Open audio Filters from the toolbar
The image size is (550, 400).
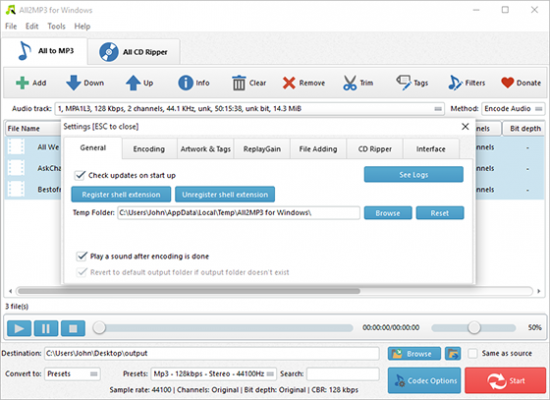point(455,83)
